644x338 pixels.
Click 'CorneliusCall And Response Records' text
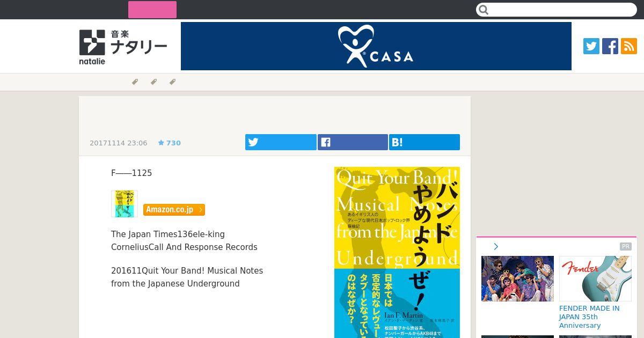(x=184, y=247)
